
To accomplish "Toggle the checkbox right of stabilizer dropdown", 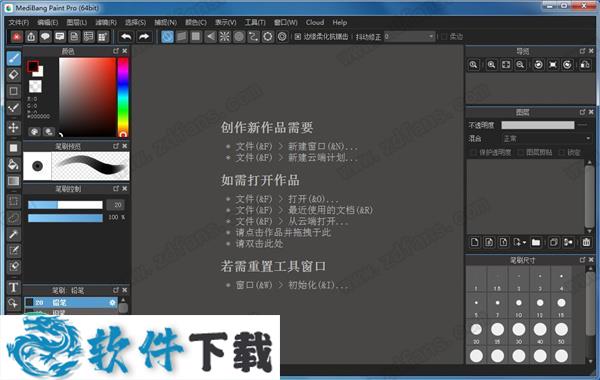I will (444, 37).
